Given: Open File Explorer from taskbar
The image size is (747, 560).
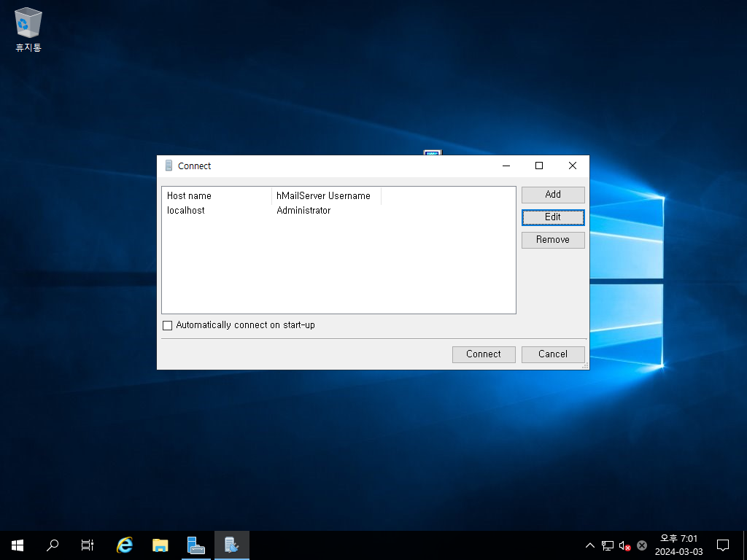Looking at the screenshot, I should (x=160, y=545).
